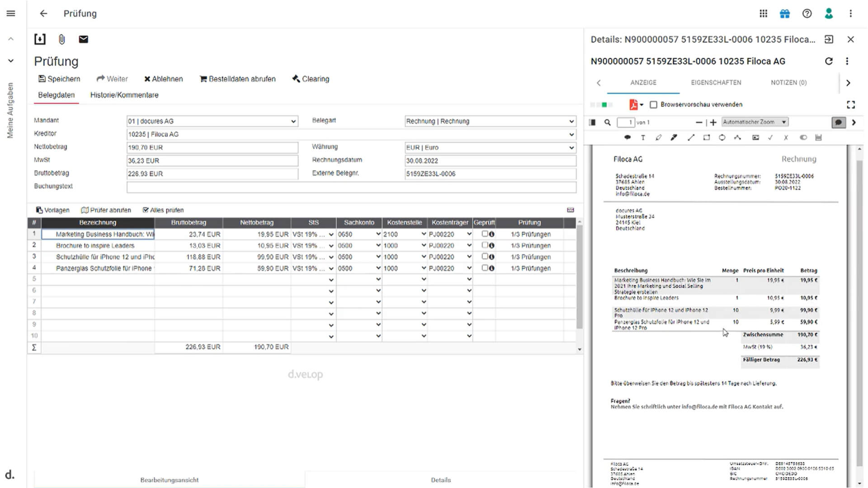Refresh the Filoca AG document
868x488 pixels.
click(x=829, y=61)
